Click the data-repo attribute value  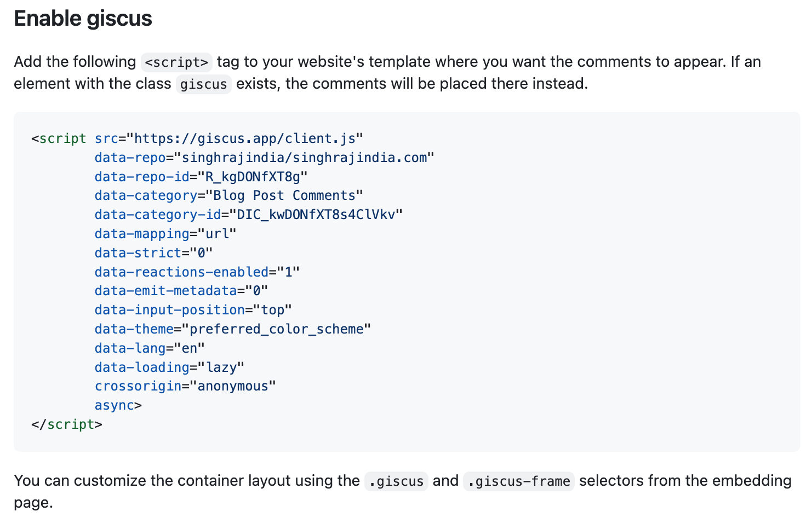[x=304, y=158]
